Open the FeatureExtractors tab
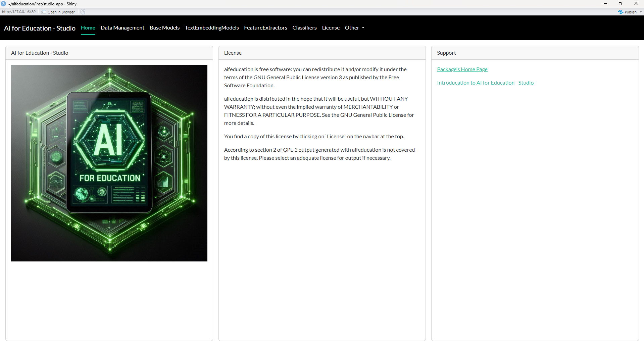This screenshot has width=644, height=343. tap(265, 28)
